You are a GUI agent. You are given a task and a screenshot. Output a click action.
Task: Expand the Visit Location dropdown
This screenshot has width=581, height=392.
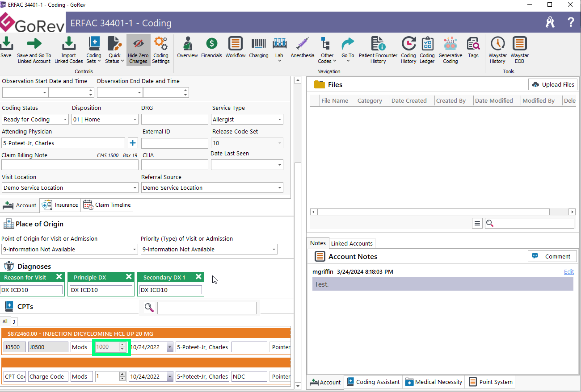point(135,188)
